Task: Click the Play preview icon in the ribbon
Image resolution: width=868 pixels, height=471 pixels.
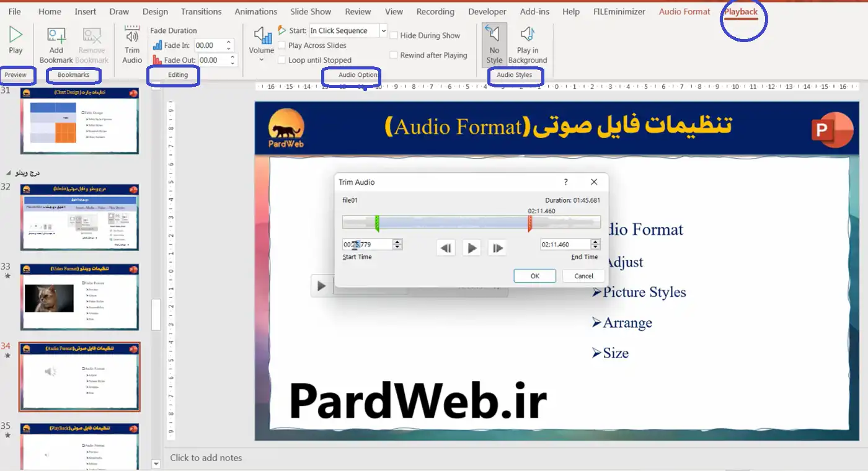Action: (x=15, y=34)
